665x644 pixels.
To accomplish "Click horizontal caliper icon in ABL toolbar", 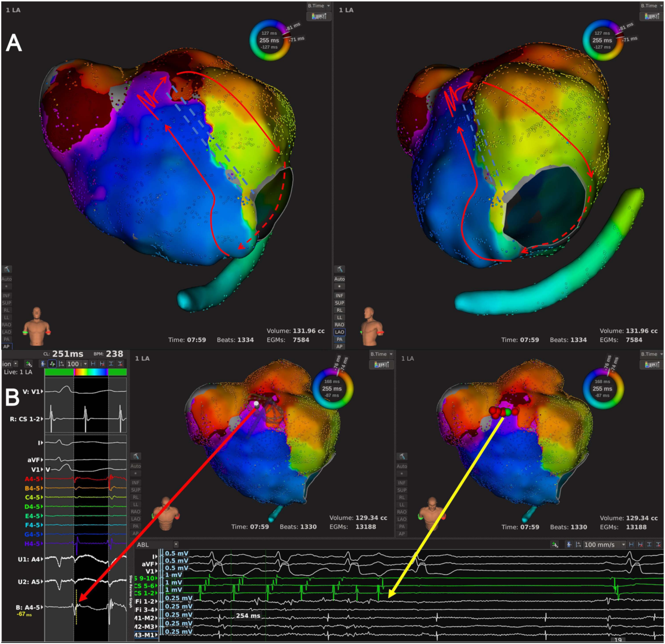I will [x=631, y=545].
